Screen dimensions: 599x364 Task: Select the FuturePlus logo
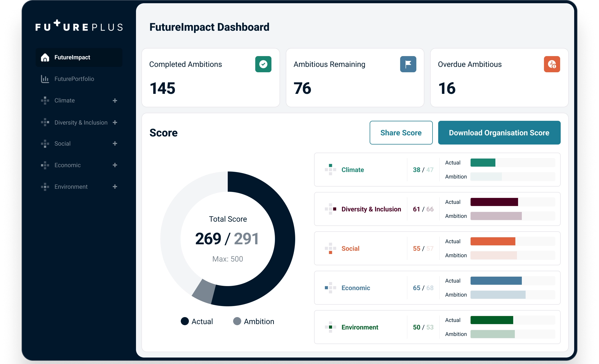pyautogui.click(x=79, y=27)
